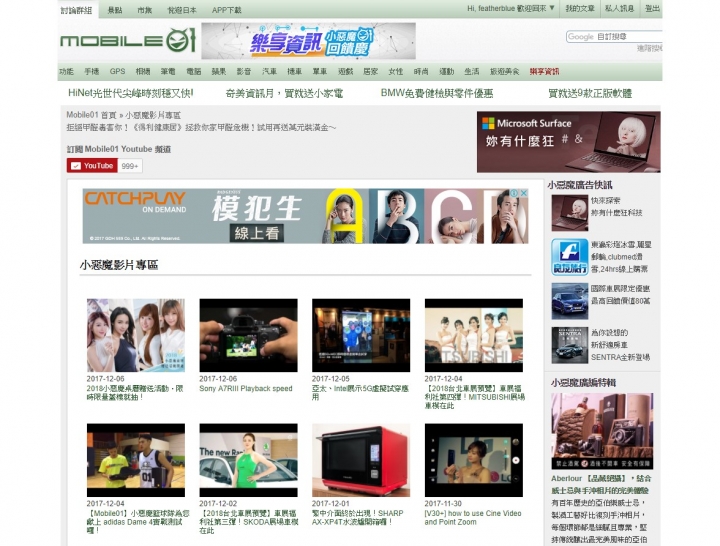
Task: Open the SKODA car show video thumbnail
Action: 248,460
